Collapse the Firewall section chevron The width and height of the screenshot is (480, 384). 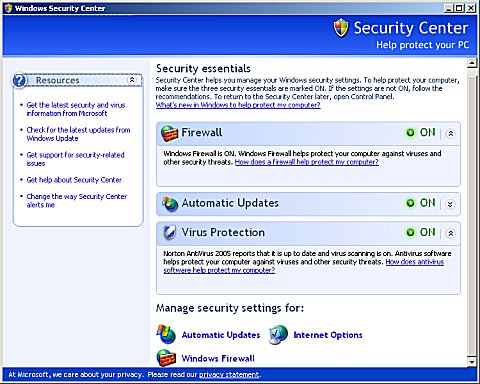tap(450, 134)
